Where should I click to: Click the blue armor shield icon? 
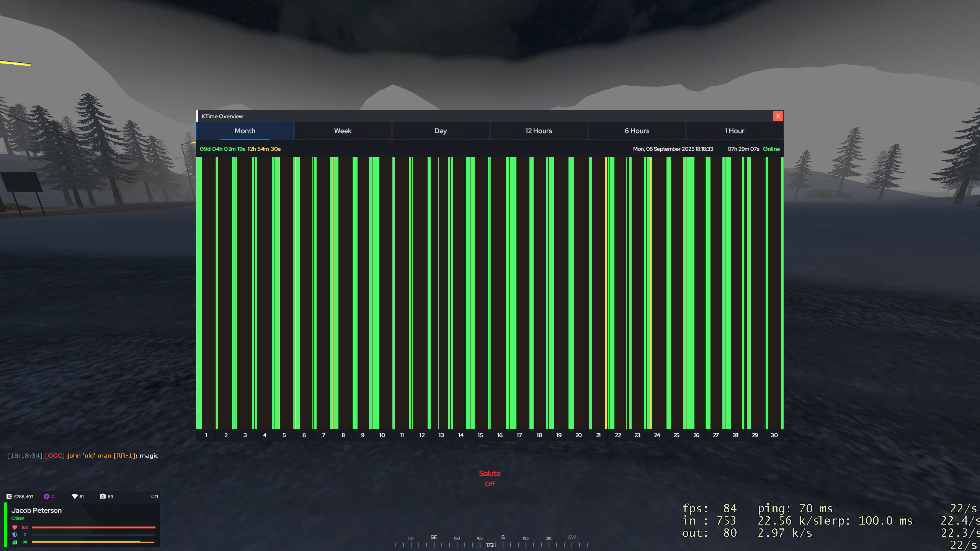15,535
